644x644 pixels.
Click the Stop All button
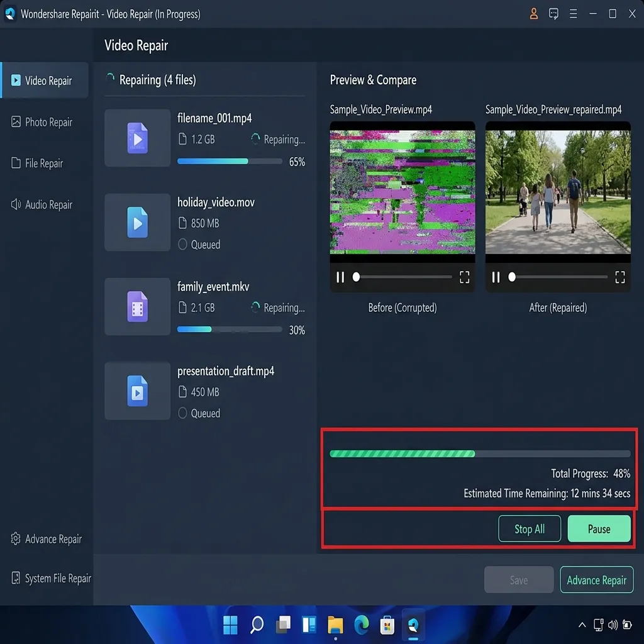pos(530,528)
